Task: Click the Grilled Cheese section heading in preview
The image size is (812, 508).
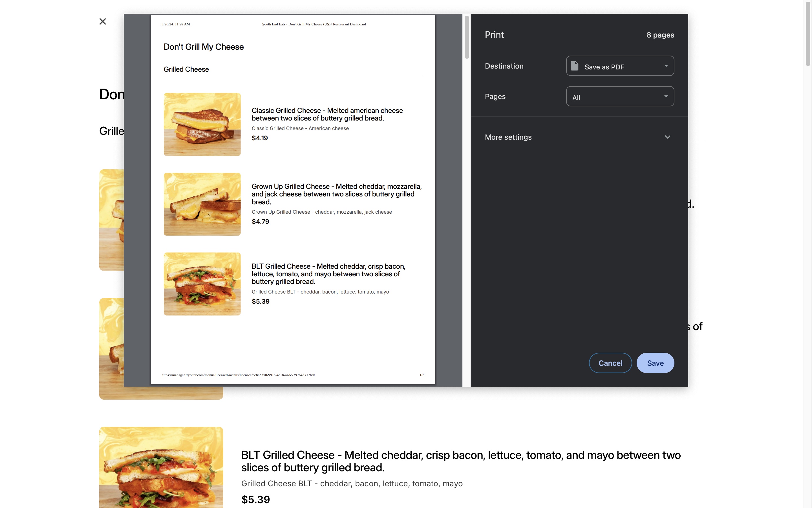Action: [x=186, y=69]
